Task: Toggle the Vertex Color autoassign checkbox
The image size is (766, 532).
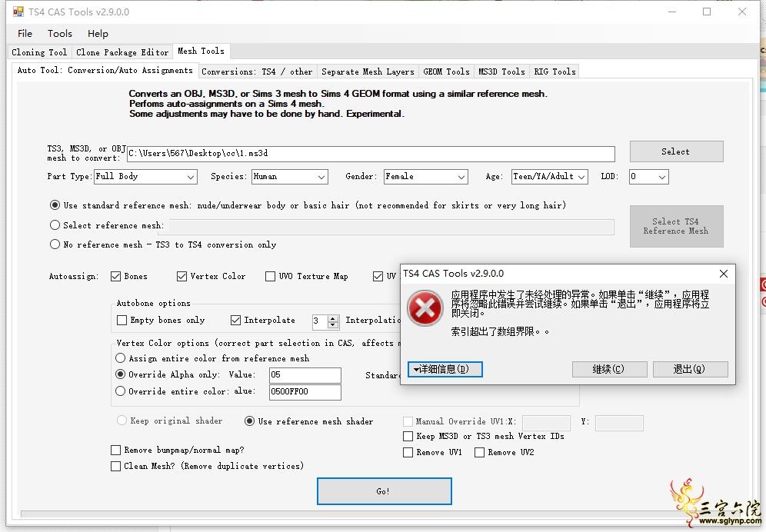Action: click(x=182, y=277)
